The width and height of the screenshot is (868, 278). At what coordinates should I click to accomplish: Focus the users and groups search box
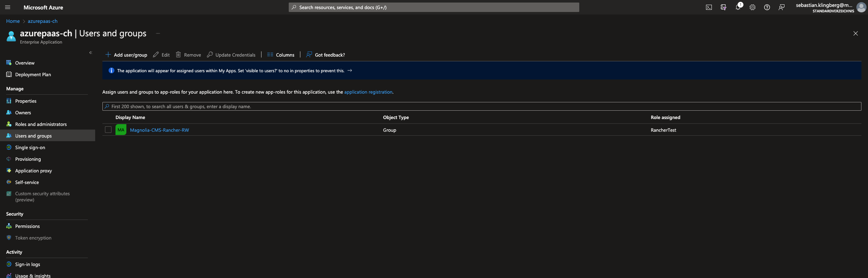482,106
